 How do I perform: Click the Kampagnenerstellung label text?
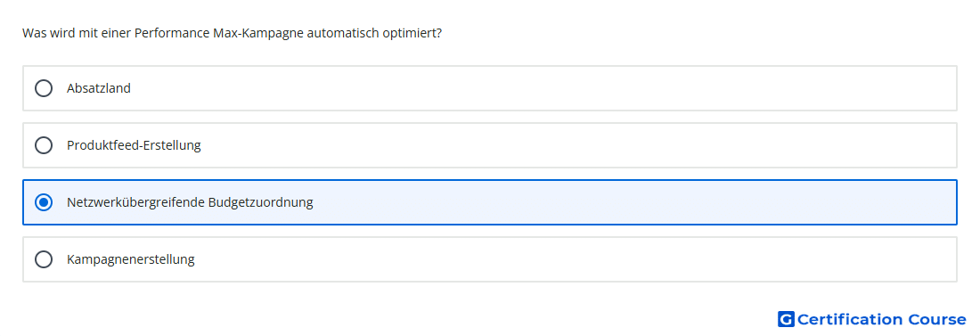coord(131,259)
